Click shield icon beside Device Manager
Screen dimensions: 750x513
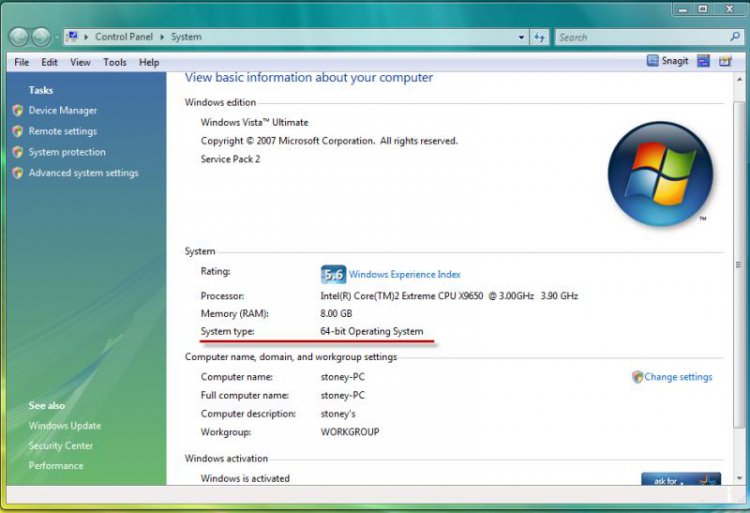pyautogui.click(x=18, y=110)
